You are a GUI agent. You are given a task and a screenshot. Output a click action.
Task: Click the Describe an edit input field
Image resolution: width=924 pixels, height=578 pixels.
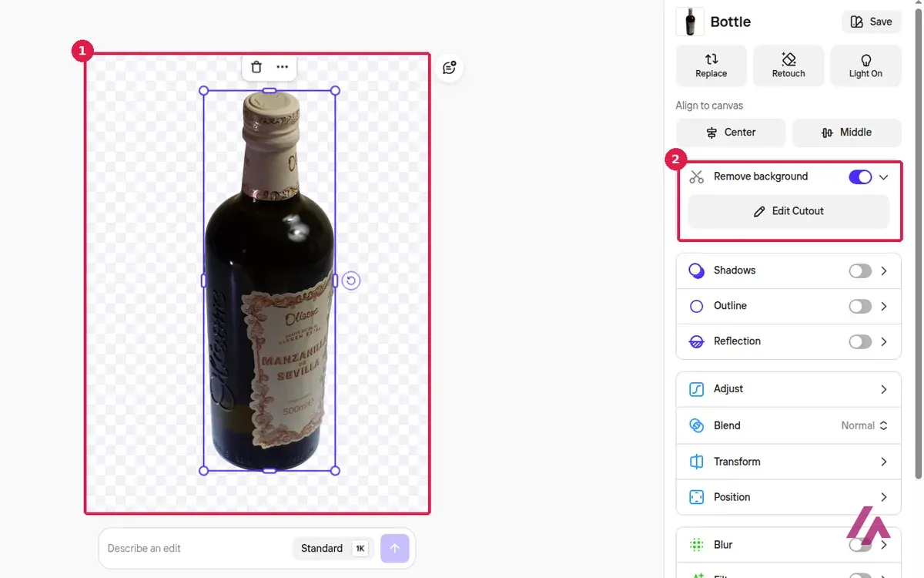[x=196, y=549]
